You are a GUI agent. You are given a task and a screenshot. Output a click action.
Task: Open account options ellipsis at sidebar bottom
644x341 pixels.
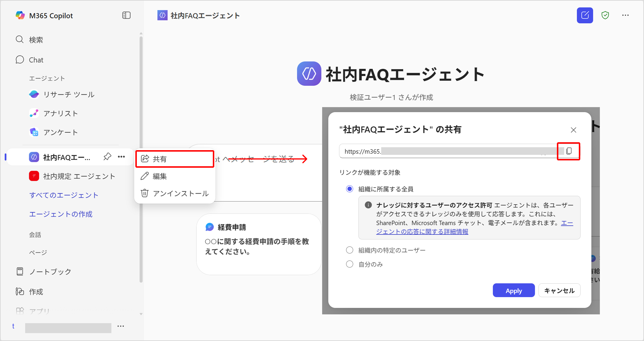(x=121, y=326)
